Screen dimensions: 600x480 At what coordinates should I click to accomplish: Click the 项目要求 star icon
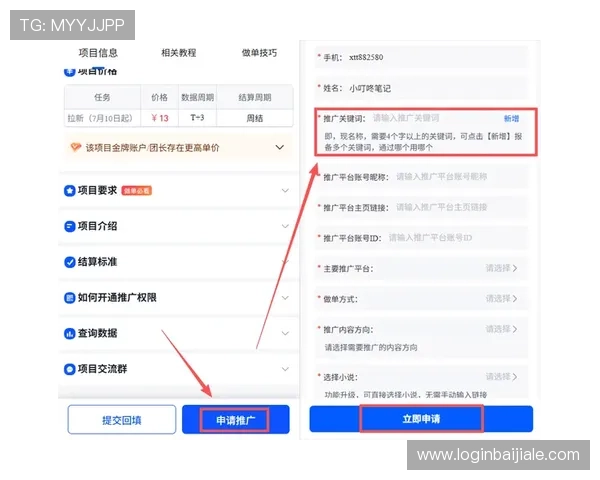click(69, 191)
